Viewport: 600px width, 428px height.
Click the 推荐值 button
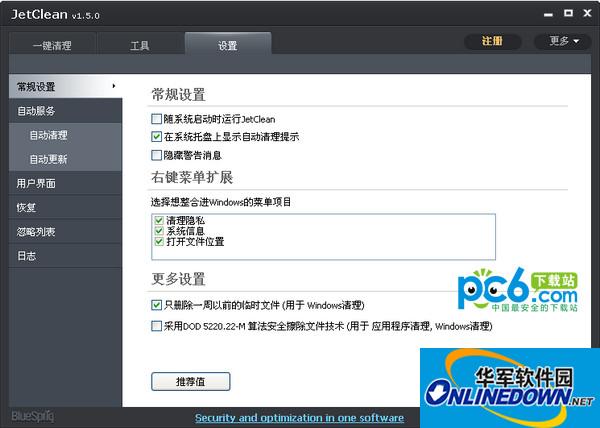click(191, 381)
